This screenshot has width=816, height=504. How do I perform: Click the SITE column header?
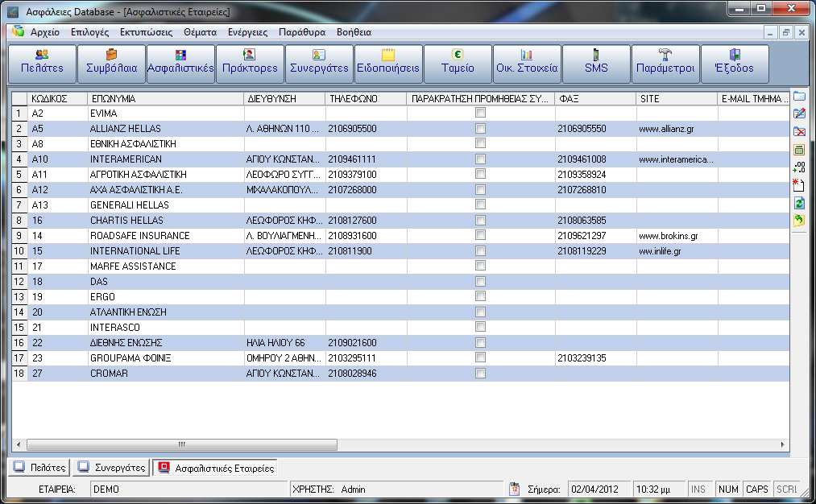coord(677,98)
